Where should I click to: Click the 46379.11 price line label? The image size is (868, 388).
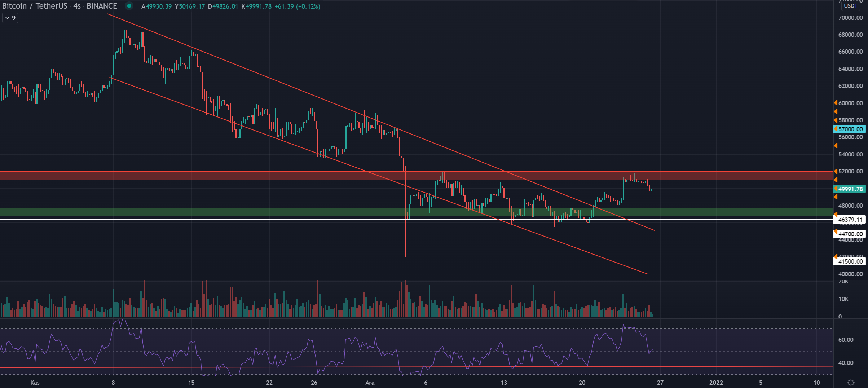point(850,220)
